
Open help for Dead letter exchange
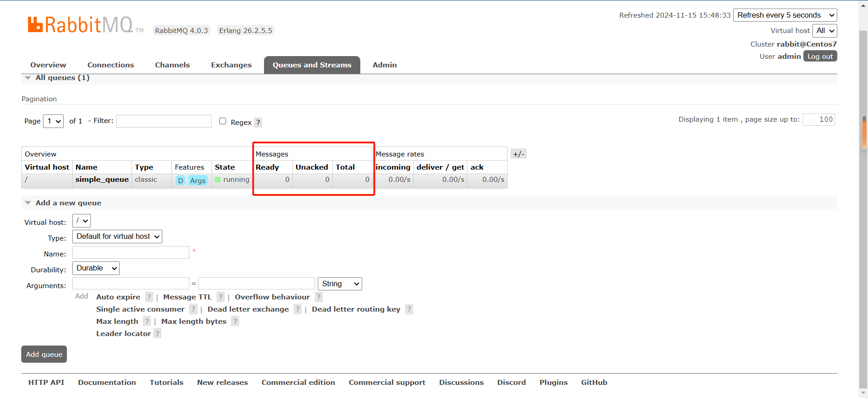[x=297, y=309]
